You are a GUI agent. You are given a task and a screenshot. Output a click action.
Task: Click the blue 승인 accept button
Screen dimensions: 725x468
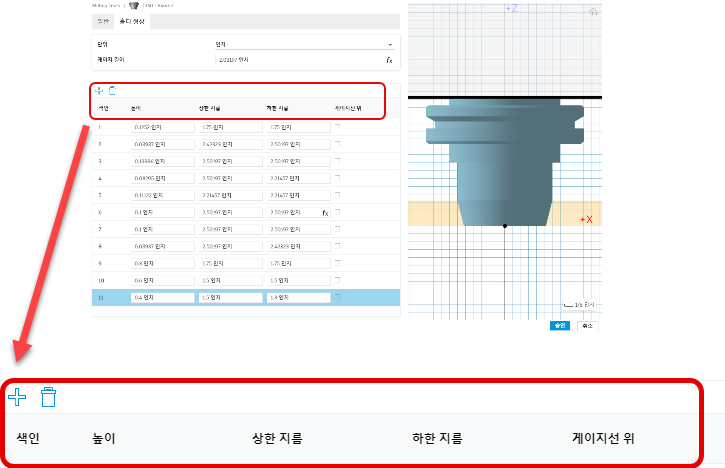pyautogui.click(x=559, y=326)
